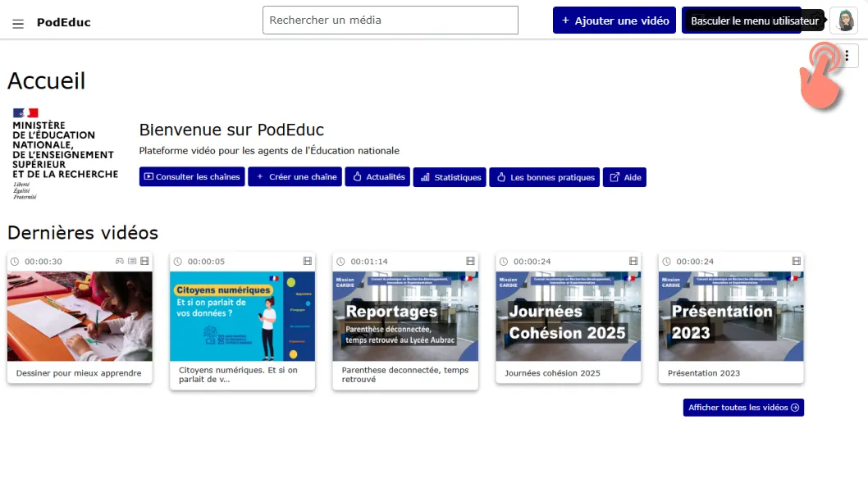Open Présentation 2023 video thumbnail
This screenshot has width=868, height=488.
point(731,316)
